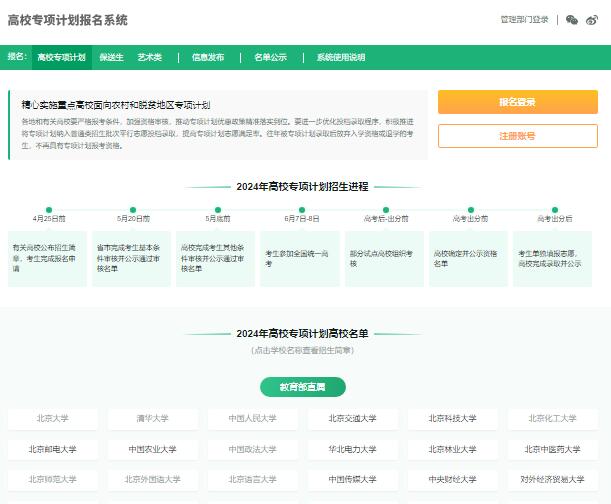Switch to 艺术类 nav item
The height and width of the screenshot is (504, 611).
(150, 57)
